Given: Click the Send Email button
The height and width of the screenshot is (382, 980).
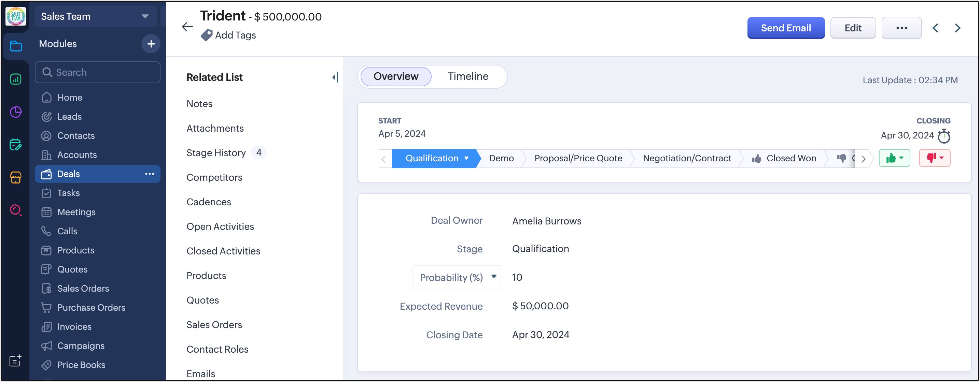Looking at the screenshot, I should point(786,28).
